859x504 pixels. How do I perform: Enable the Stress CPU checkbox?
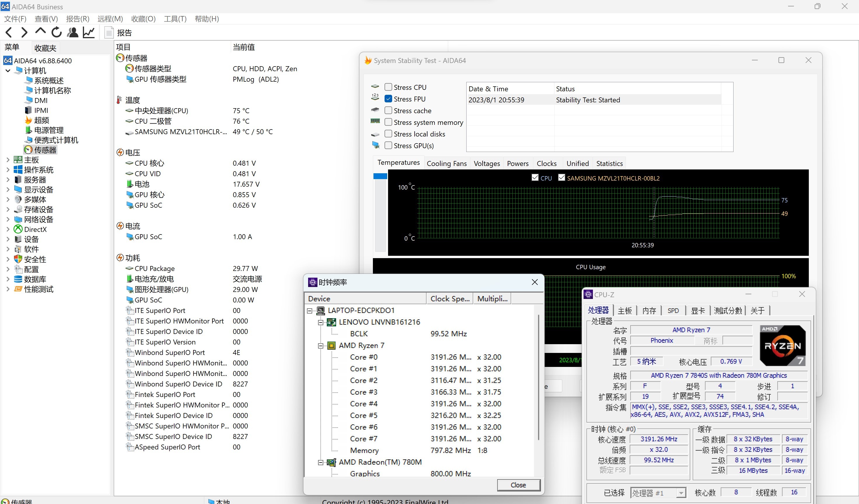(388, 87)
